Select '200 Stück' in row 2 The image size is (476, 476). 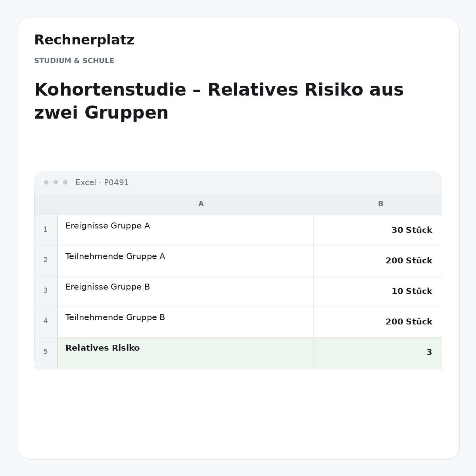pos(378,261)
